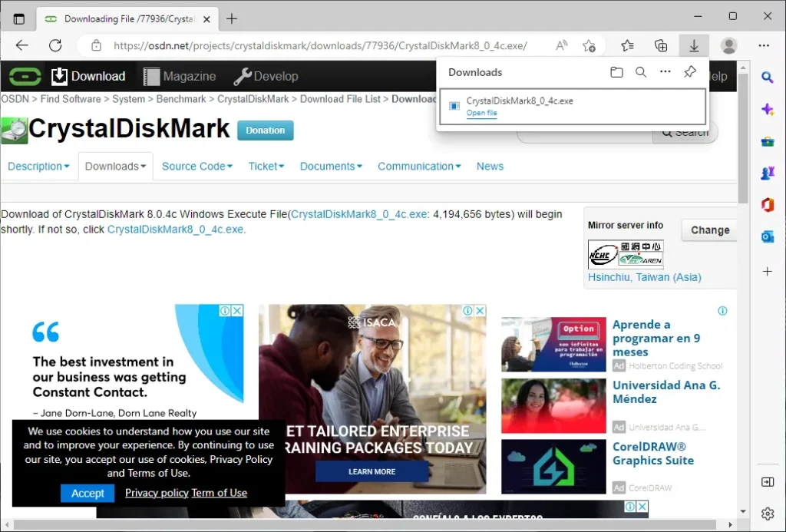Click the Hsinchiu, Taiwan (Asia) link

[x=644, y=277]
